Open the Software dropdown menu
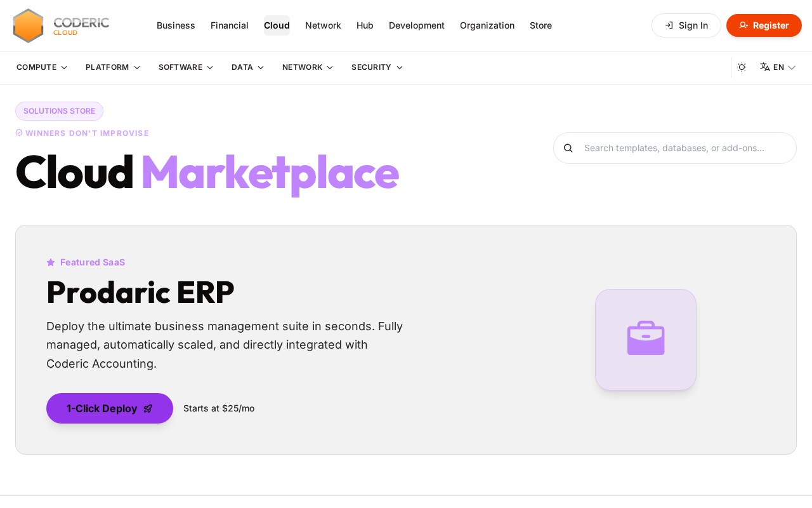 pos(186,67)
